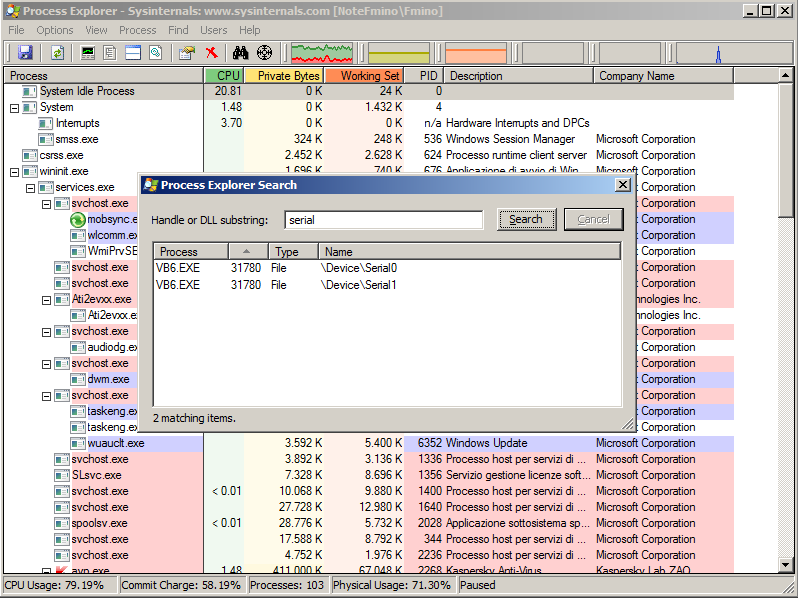Sort main list by CPU column
The width and height of the screenshot is (798, 598).
(224, 75)
